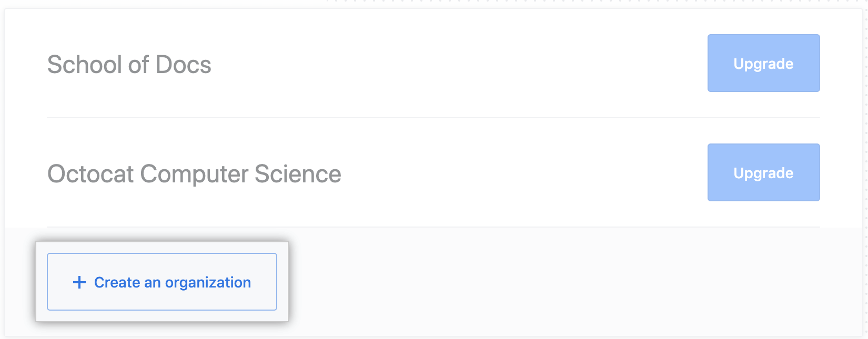Upgrade the Octocat Computer Science organization
The width and height of the screenshot is (868, 339).
pos(763,173)
